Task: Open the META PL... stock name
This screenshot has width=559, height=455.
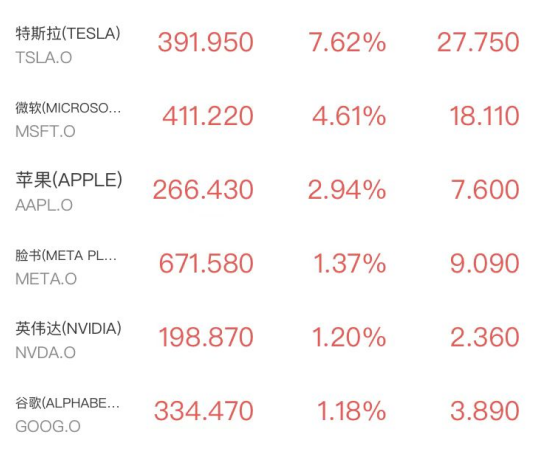Action: [x=66, y=256]
